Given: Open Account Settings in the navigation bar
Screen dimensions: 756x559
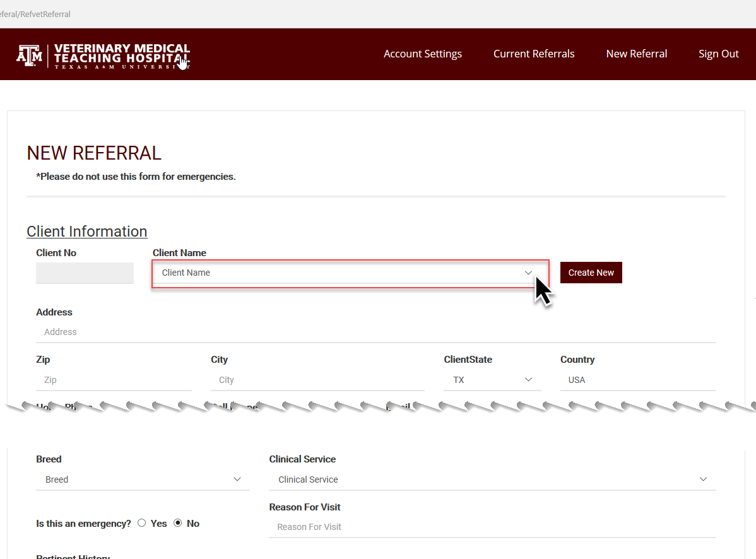Looking at the screenshot, I should tap(422, 54).
